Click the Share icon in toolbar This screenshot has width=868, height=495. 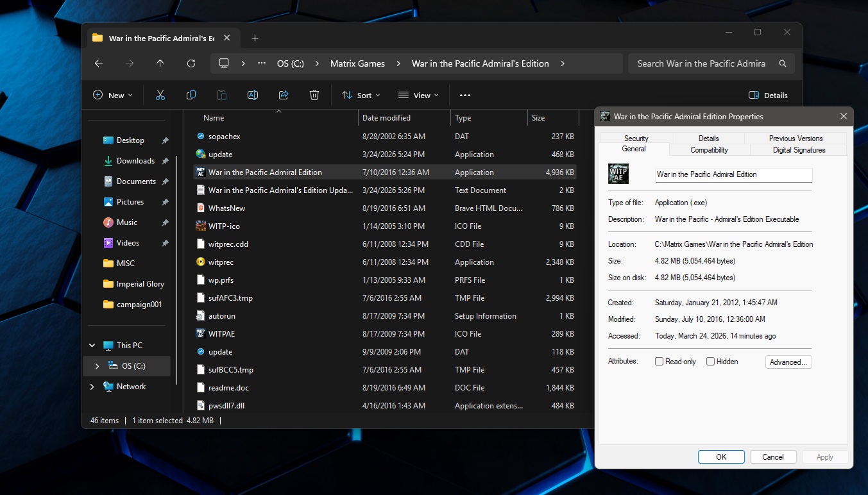pyautogui.click(x=284, y=95)
